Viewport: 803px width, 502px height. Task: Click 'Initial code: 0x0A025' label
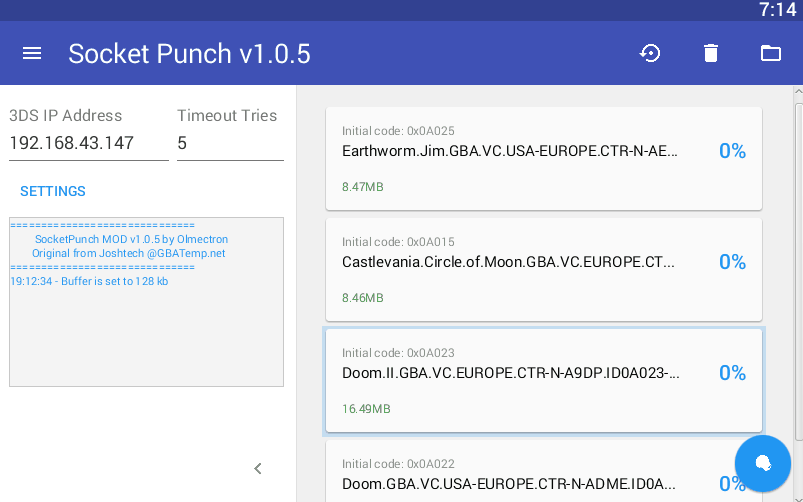[x=398, y=131]
